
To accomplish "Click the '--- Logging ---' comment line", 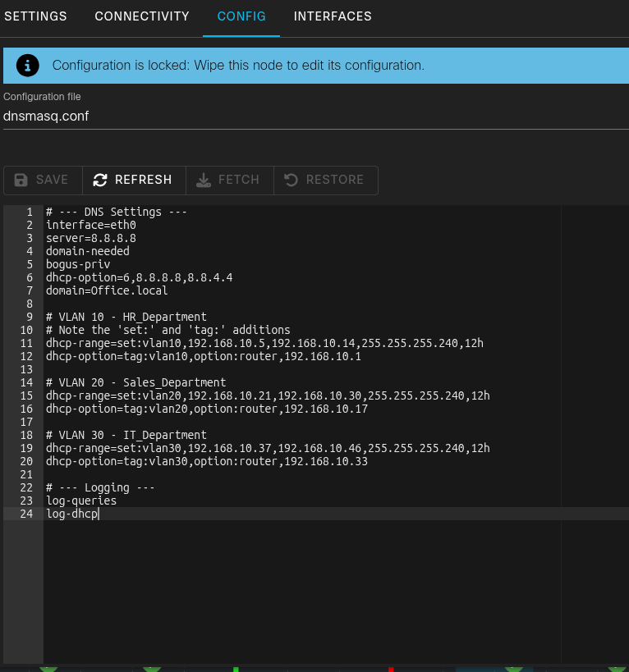I will [x=100, y=487].
